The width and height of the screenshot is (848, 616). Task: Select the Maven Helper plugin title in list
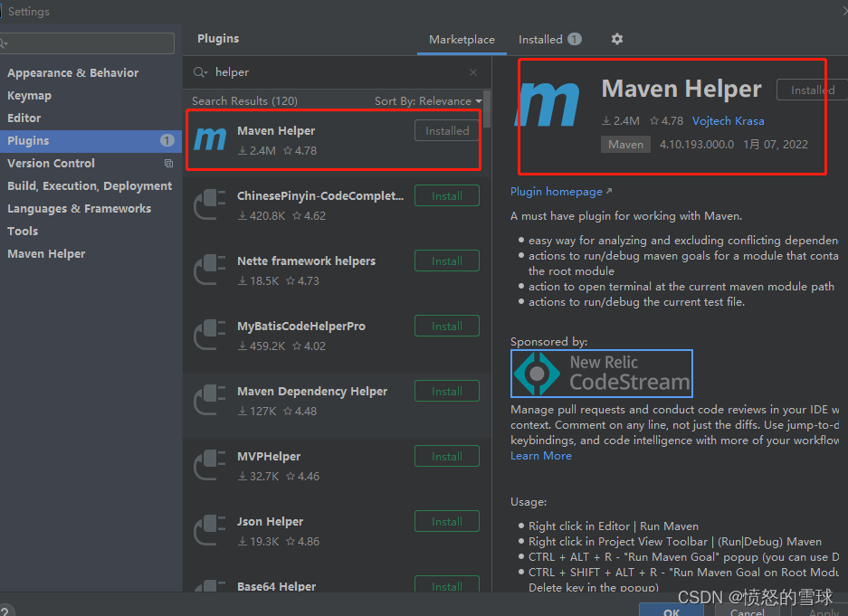[x=276, y=131]
